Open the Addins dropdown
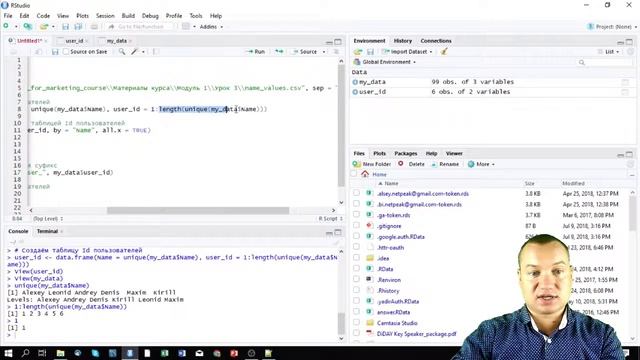 click(x=211, y=27)
